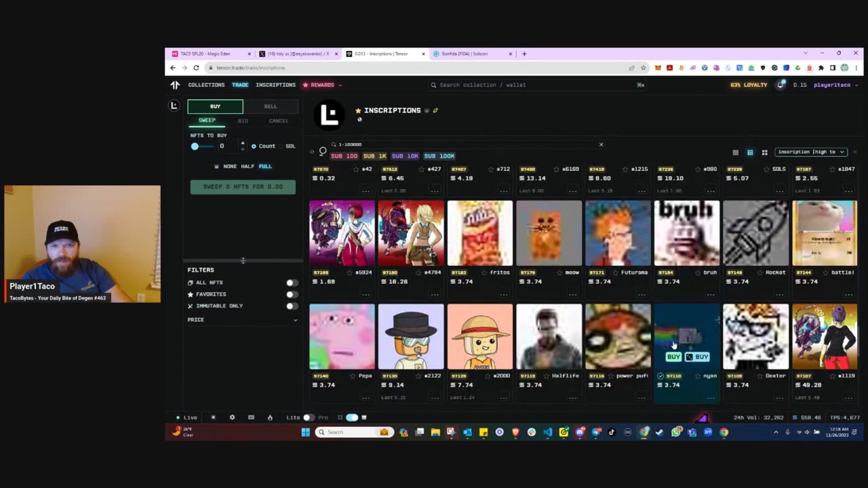Select the nyan card checkmark
The height and width of the screenshot is (488, 868).
coord(660,375)
